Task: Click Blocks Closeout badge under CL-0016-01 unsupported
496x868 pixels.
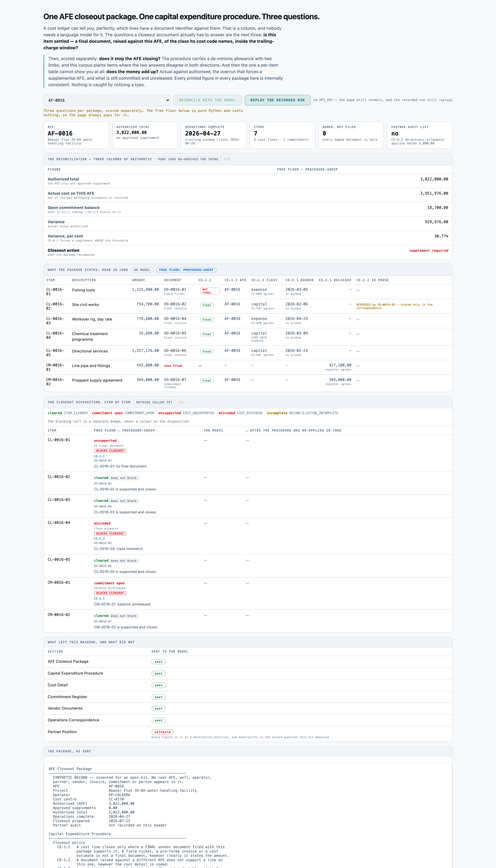Action: [x=110, y=451]
